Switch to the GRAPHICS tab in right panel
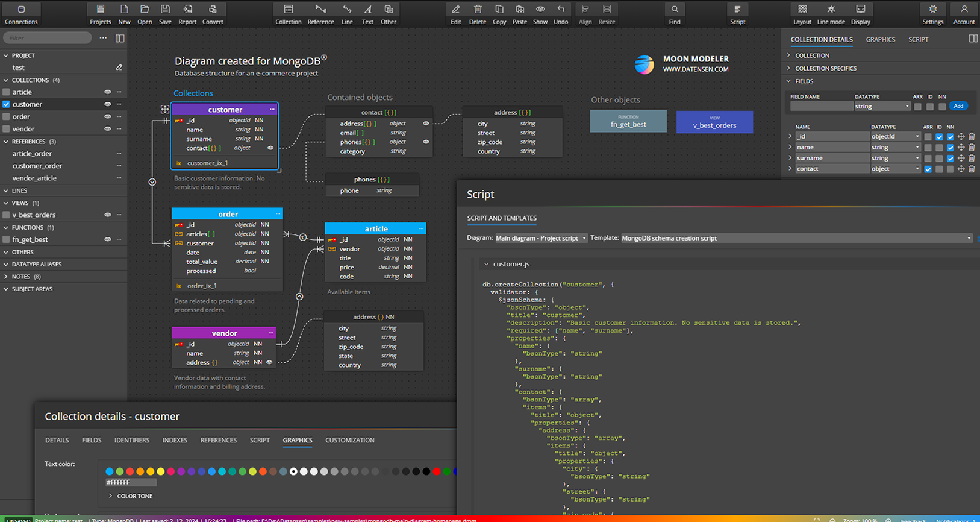Screen dimensions: 980x522 (x=880, y=39)
